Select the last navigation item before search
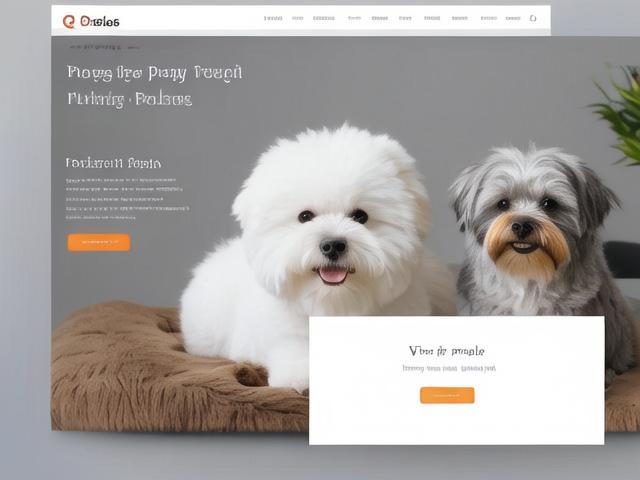The width and height of the screenshot is (640, 480). (x=513, y=18)
